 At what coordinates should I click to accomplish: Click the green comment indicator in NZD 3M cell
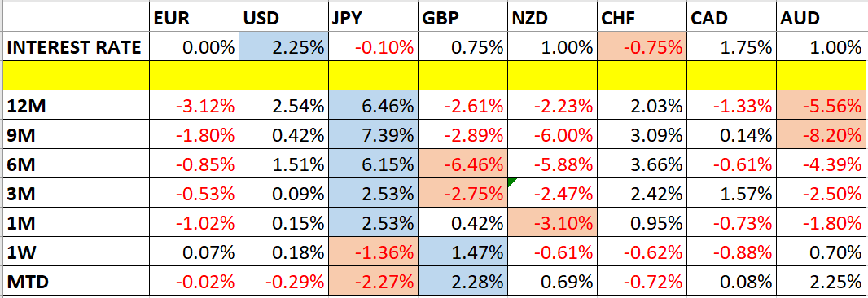click(x=513, y=182)
